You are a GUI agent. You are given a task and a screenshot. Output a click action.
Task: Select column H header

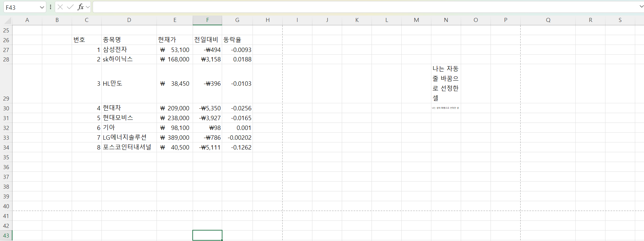coord(268,20)
